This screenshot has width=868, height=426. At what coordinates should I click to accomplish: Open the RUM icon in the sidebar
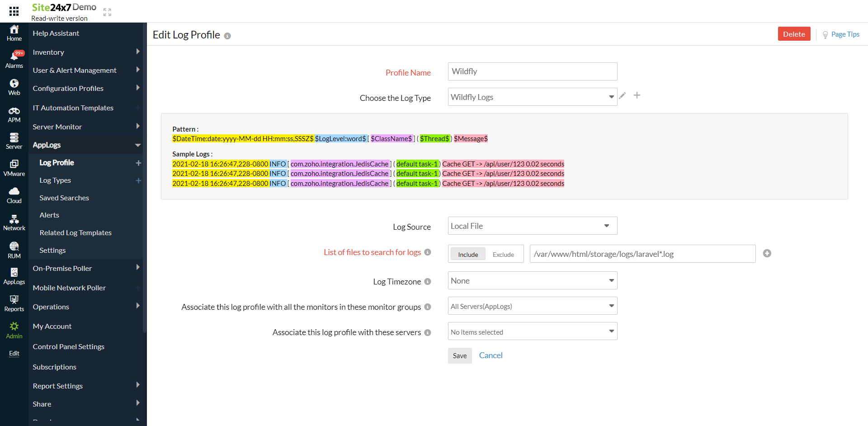click(14, 249)
